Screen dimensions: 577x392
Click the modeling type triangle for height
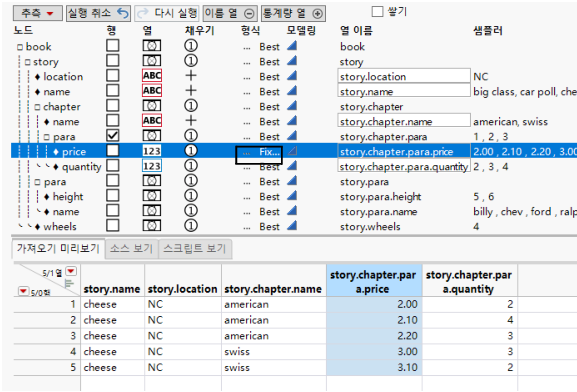pyautogui.click(x=292, y=195)
